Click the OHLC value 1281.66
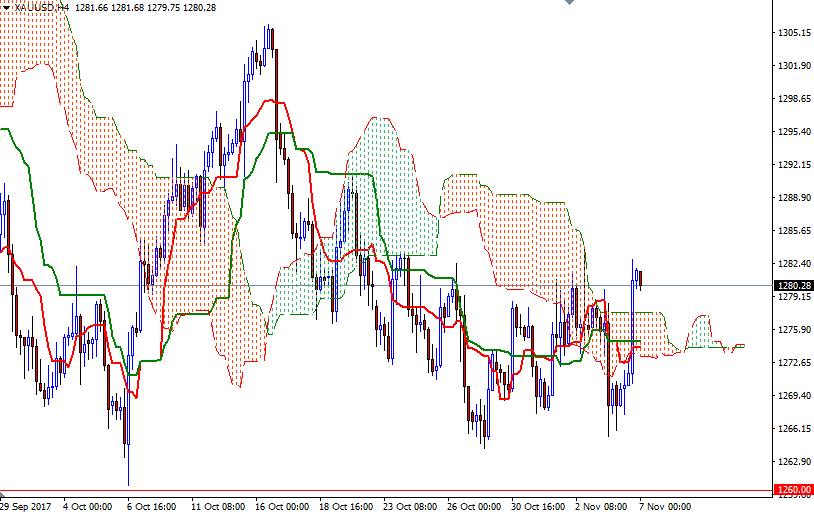Screen dimensions: 814x514 (91, 7)
